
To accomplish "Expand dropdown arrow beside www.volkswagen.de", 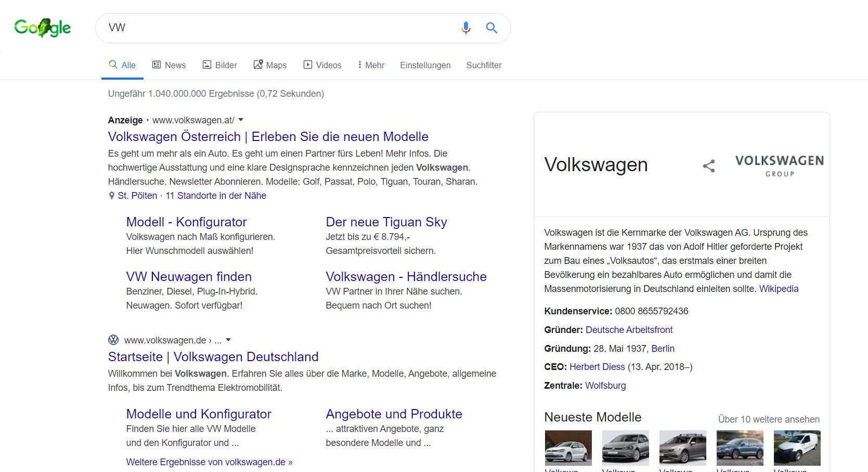I will tap(228, 340).
